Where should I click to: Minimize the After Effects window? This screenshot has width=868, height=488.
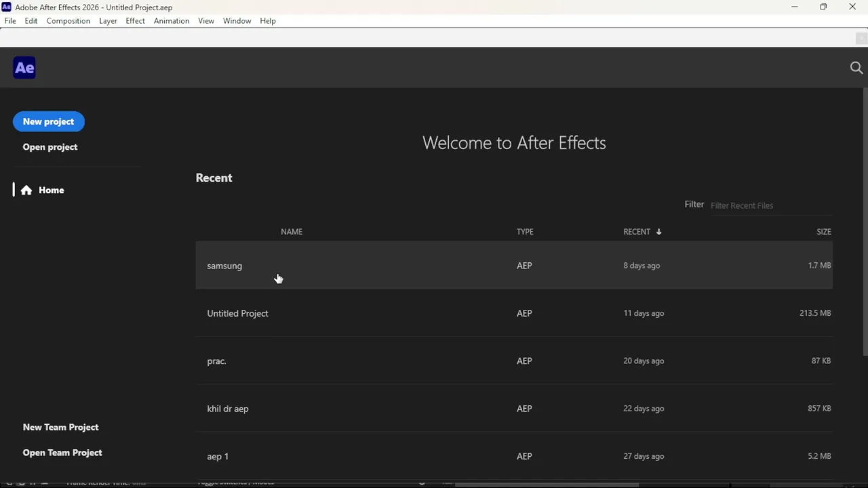794,7
